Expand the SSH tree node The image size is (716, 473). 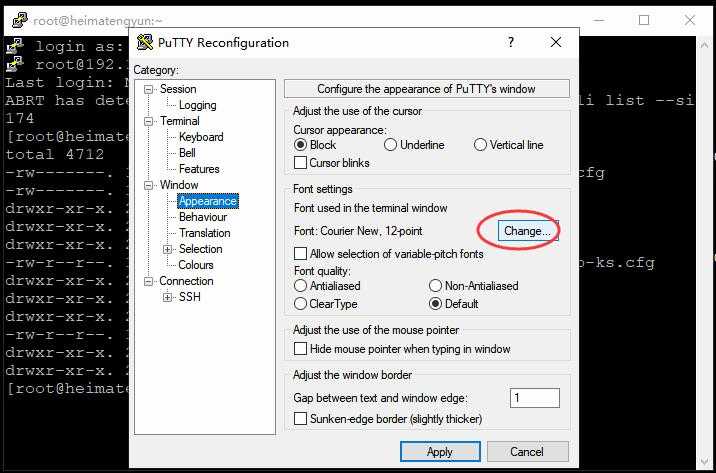[x=168, y=297]
